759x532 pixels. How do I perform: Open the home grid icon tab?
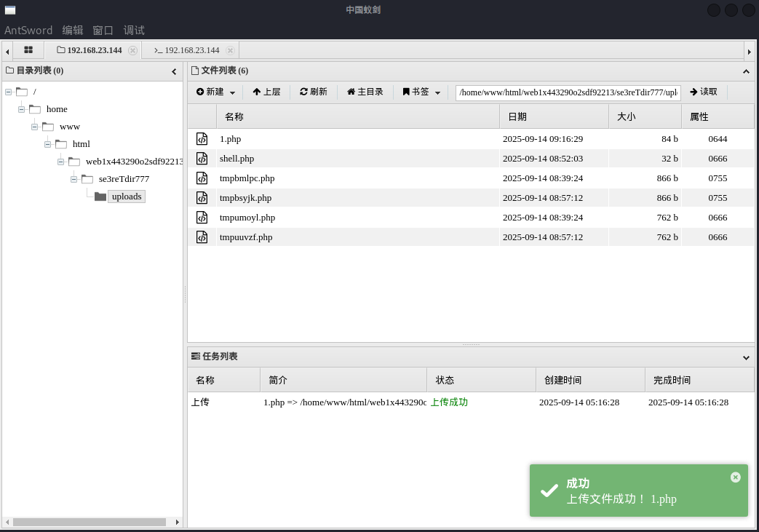point(28,50)
